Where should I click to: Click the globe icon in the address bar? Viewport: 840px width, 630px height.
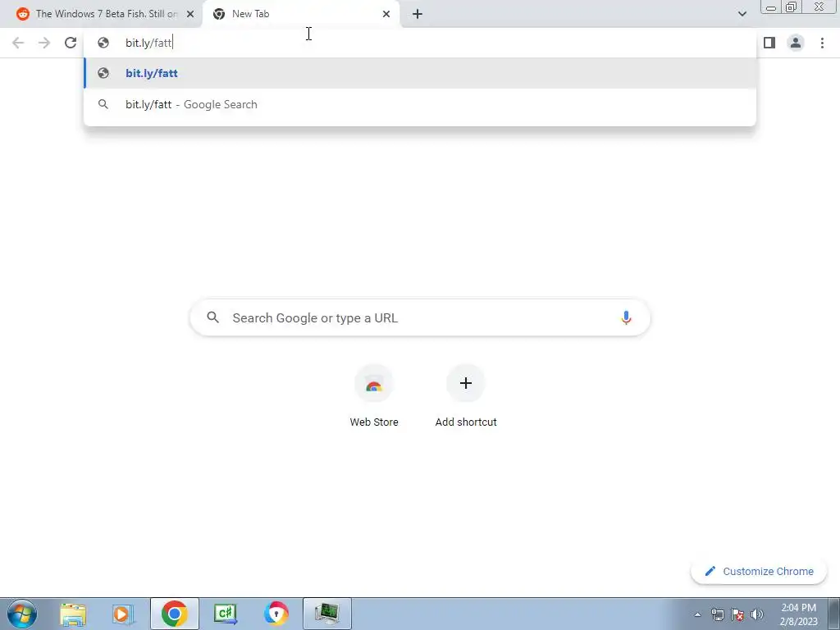coord(103,43)
